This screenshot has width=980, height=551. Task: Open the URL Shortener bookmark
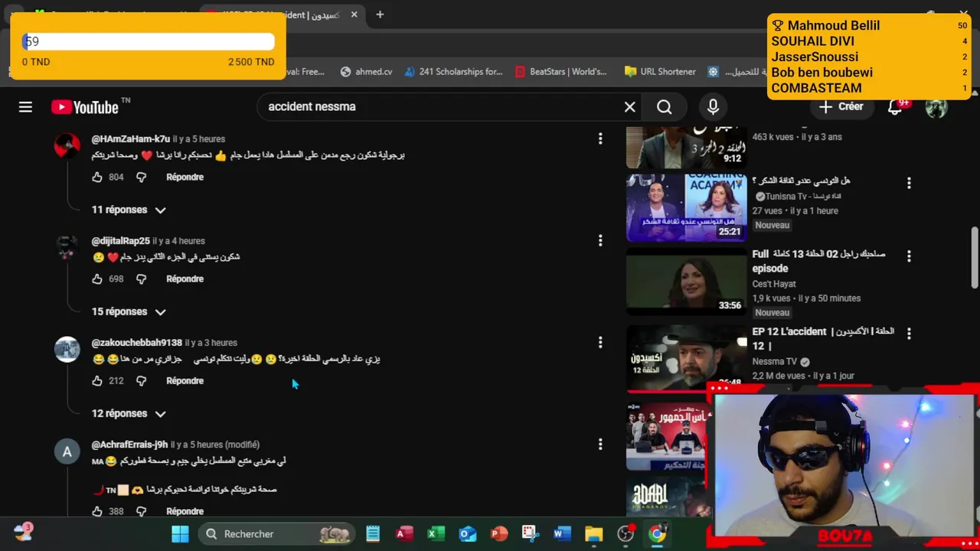pos(660,71)
